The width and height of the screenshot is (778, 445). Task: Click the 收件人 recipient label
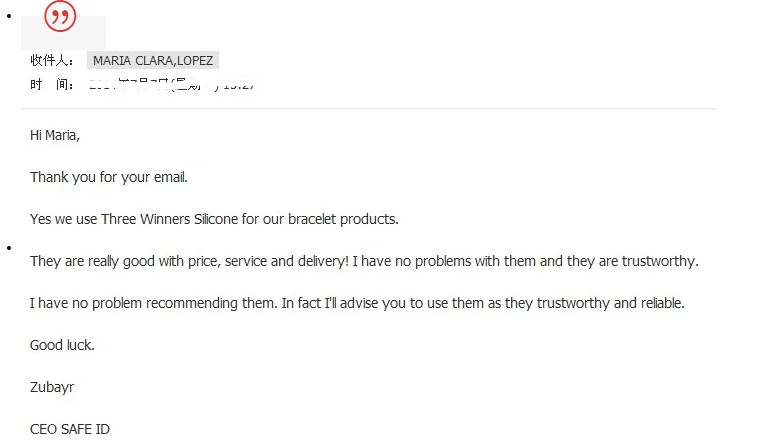click(x=52, y=61)
